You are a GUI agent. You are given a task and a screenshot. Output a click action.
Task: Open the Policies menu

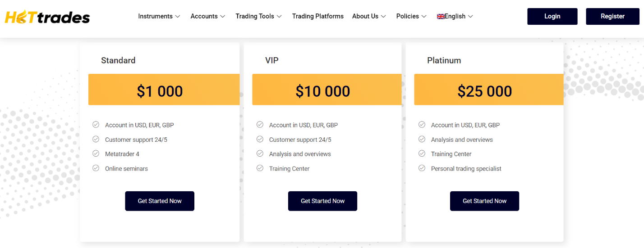click(411, 16)
